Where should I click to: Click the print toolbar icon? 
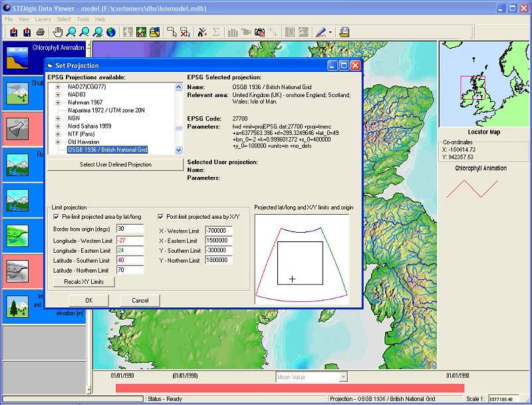41,32
